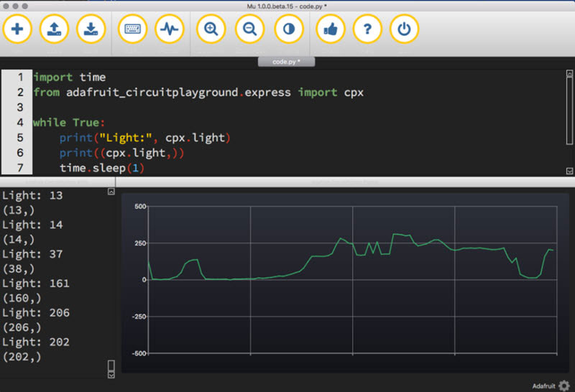Click the New file plus icon
This screenshot has width=575, height=392.
[x=17, y=29]
